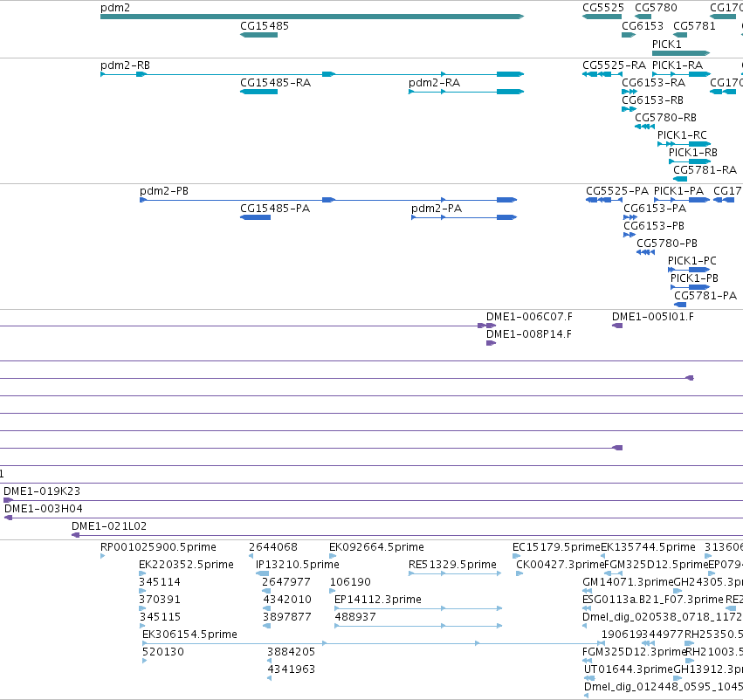Select the EST labeled 345115

pos(160,617)
